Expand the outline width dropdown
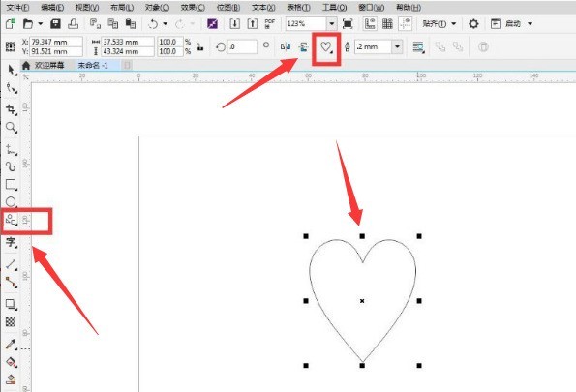This screenshot has height=392, width=576. [397, 46]
